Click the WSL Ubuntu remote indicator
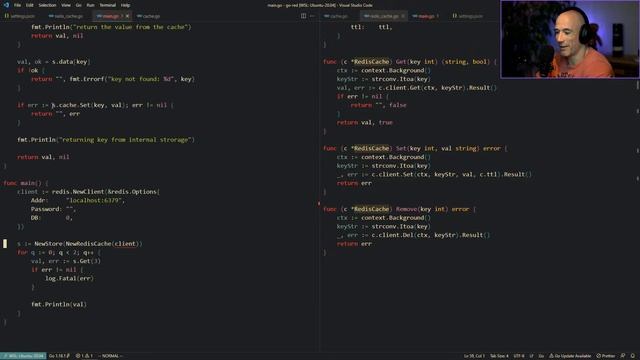The height and width of the screenshot is (360, 640). [x=23, y=356]
